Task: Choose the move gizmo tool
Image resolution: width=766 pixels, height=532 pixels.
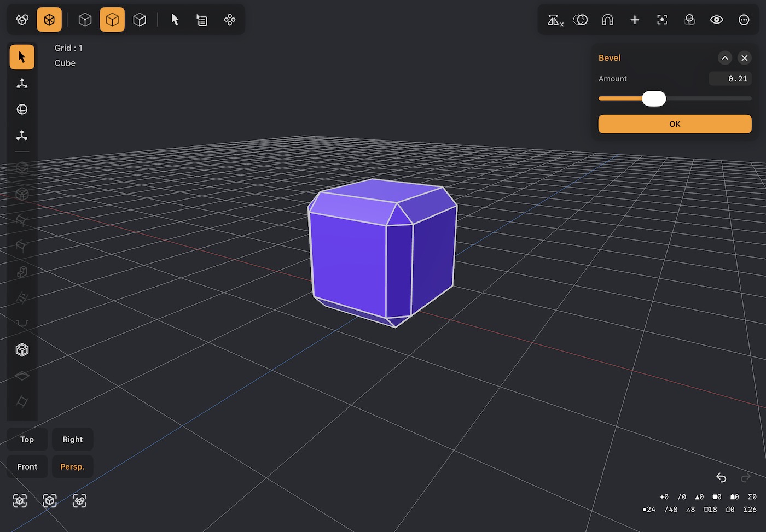Action: pos(22,83)
